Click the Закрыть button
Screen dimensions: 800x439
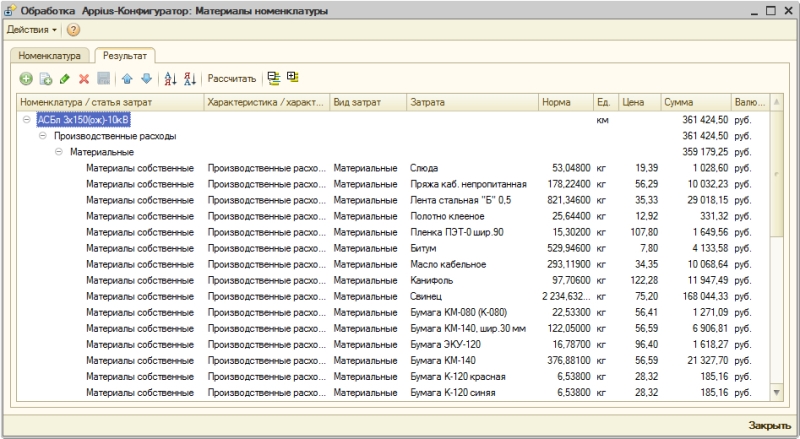[769, 425]
